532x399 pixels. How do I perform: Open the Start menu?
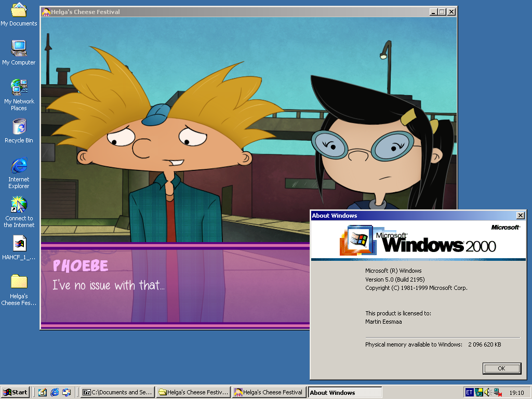(15, 392)
